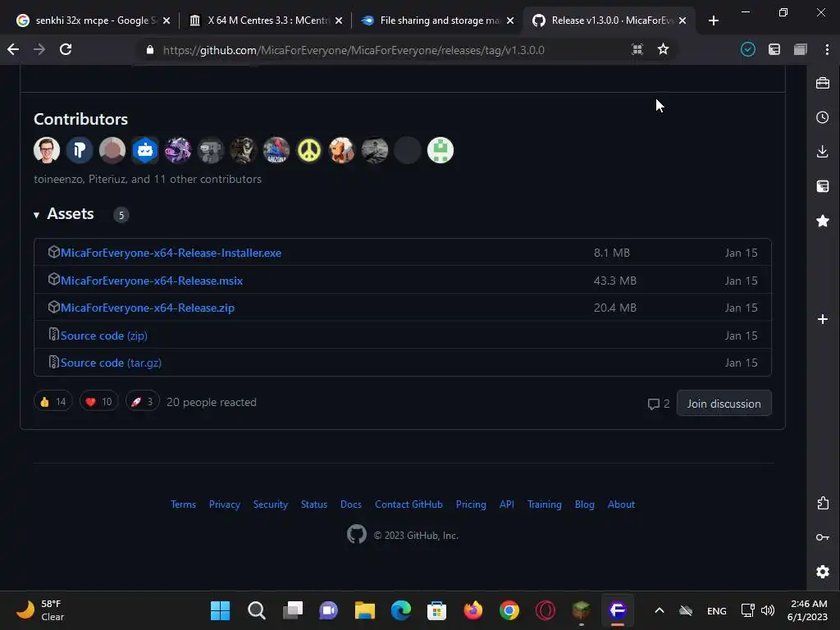840x630 pixels.
Task: Launch Google Chrome from taskbar
Action: pos(509,610)
